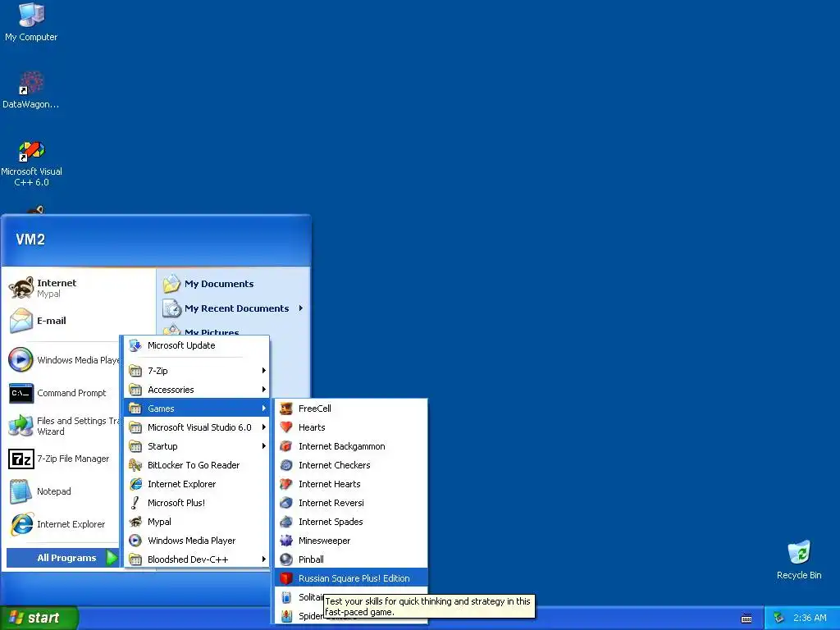Click the BitLocker To Go Reader icon

pyautogui.click(x=135, y=465)
